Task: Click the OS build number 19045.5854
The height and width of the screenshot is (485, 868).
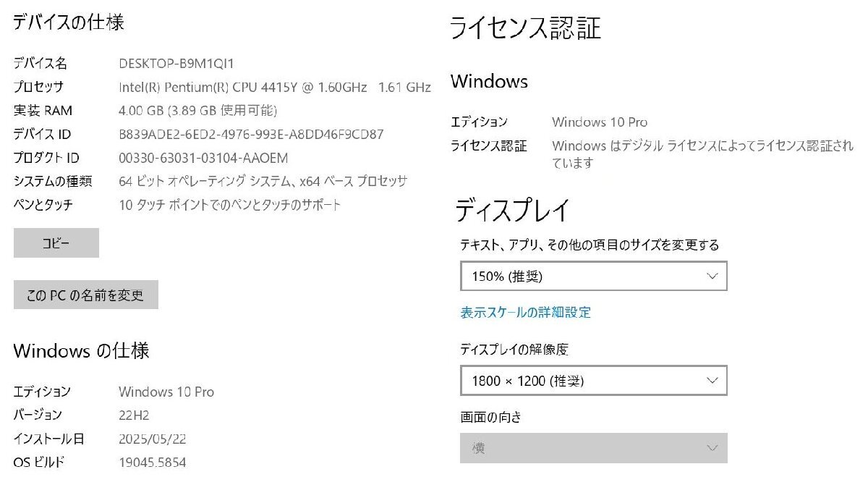Action: [x=152, y=462]
